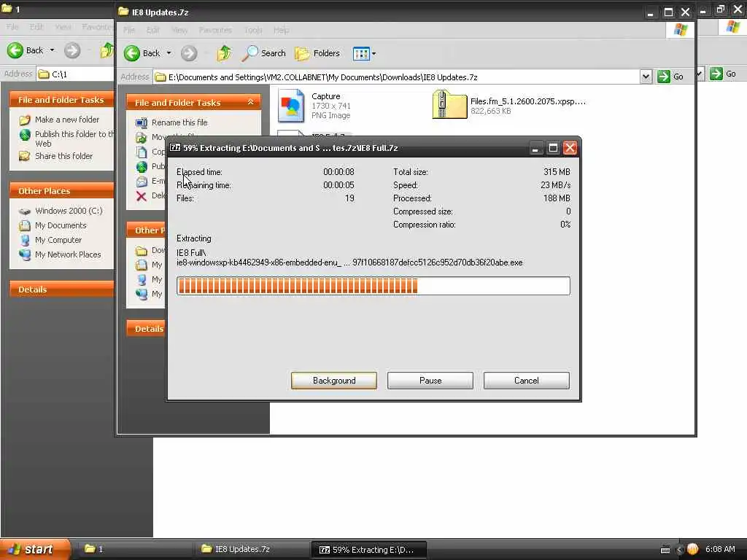
Task: Click Rename this file icon
Action: (142, 122)
